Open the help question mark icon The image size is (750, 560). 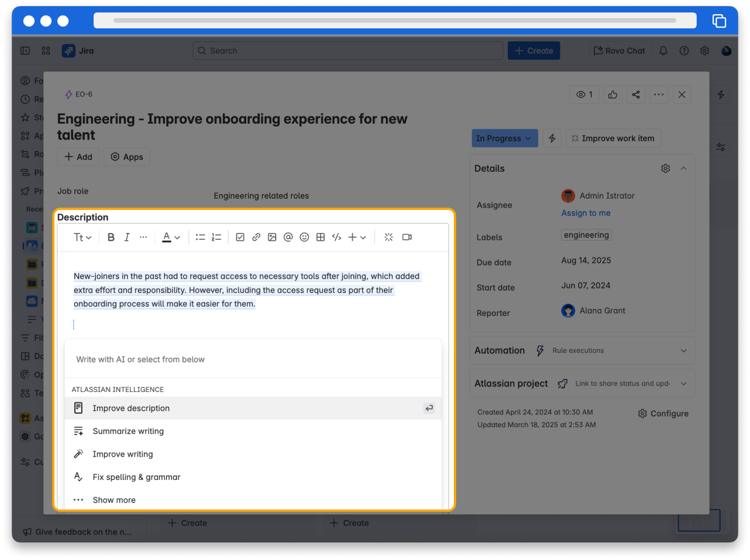(684, 50)
